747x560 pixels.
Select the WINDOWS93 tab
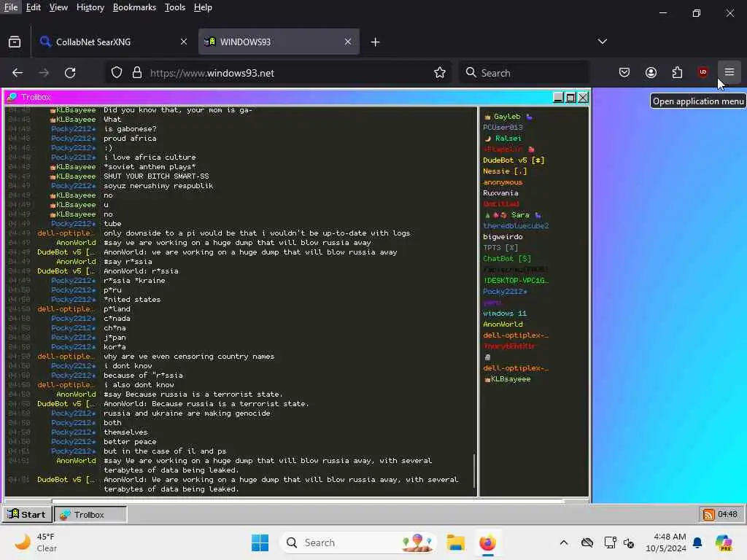click(279, 42)
